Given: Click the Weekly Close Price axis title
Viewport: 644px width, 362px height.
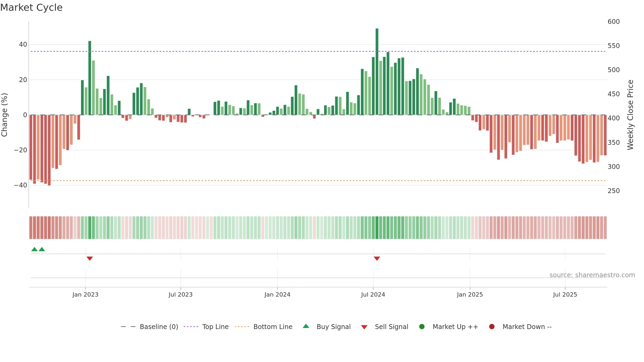Looking at the screenshot, I should pyautogui.click(x=630, y=115).
